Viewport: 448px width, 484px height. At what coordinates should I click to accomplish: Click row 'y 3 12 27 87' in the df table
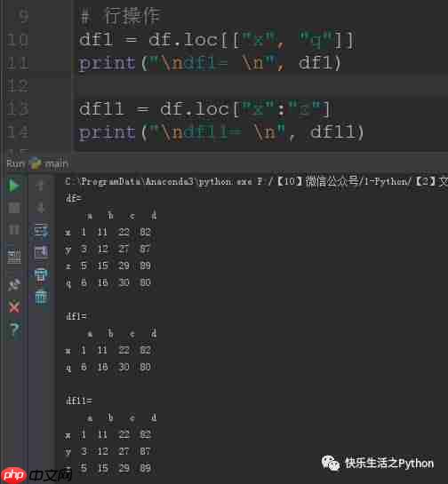click(108, 249)
